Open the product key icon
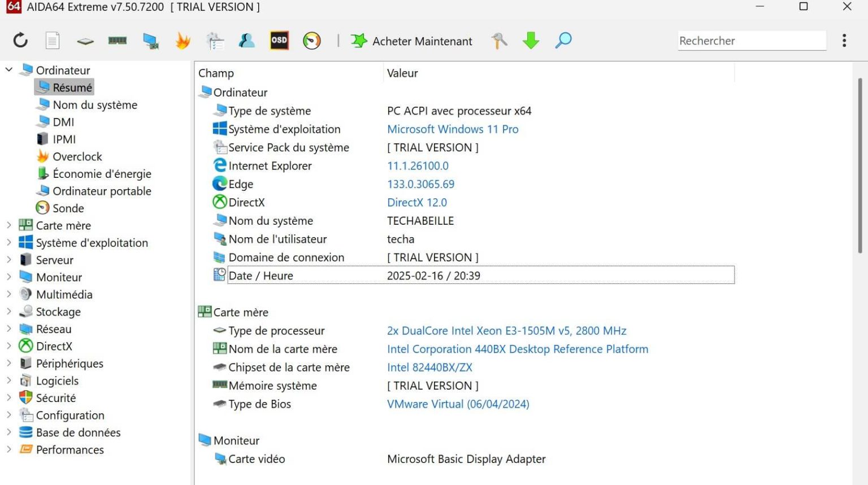Image resolution: width=868 pixels, height=485 pixels. click(x=499, y=40)
